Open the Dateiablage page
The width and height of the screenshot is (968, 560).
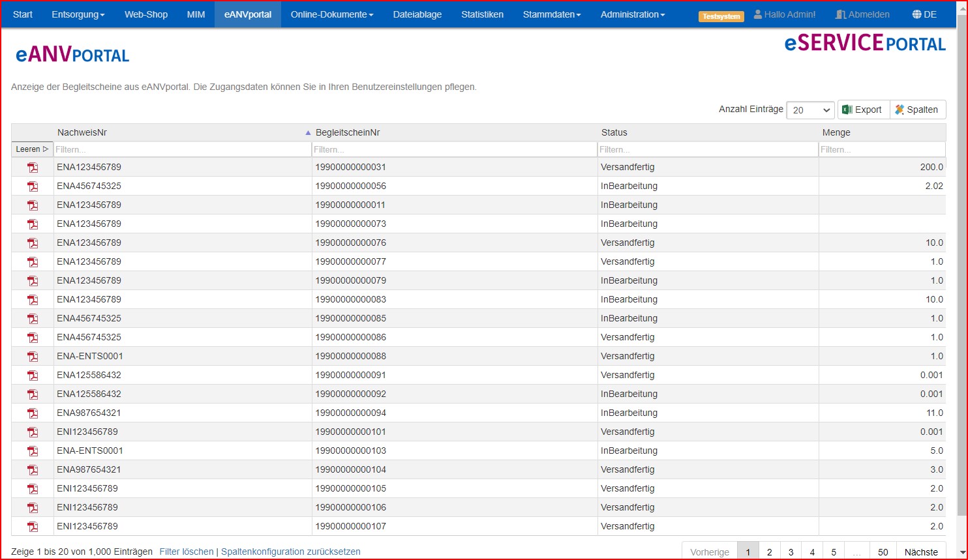[417, 14]
